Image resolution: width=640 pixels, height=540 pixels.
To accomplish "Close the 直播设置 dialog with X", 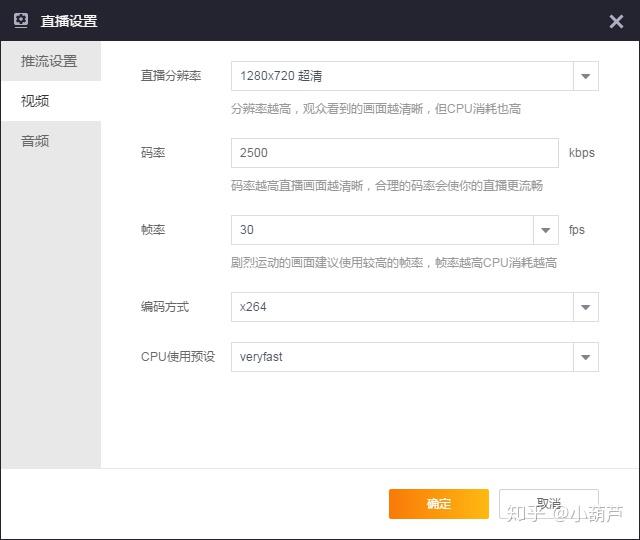I will [616, 22].
